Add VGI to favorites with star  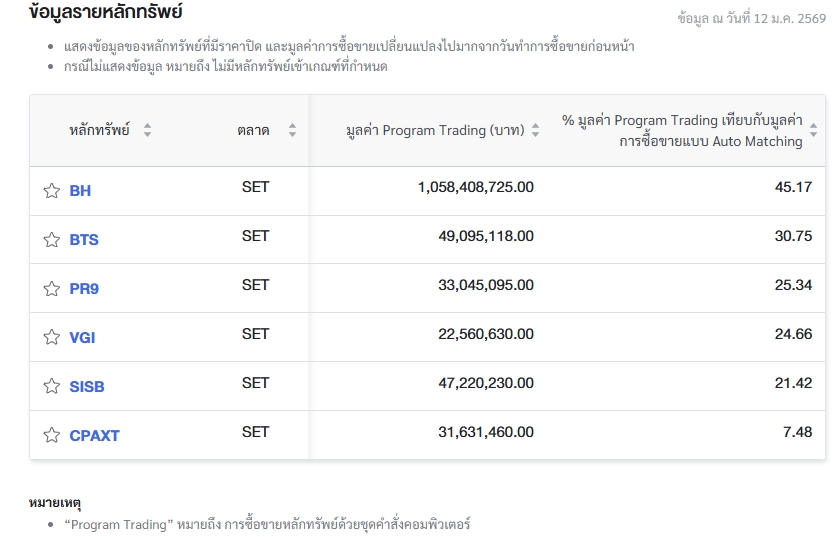tap(51, 338)
